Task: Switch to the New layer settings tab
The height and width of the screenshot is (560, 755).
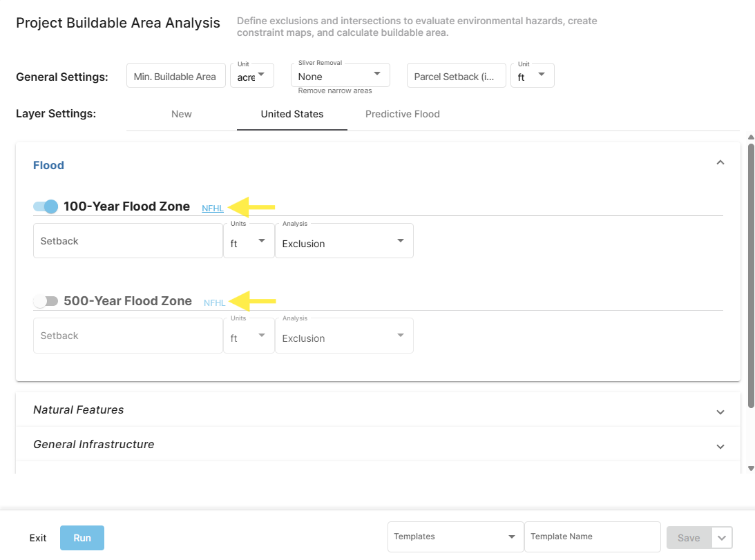Action: tap(181, 114)
